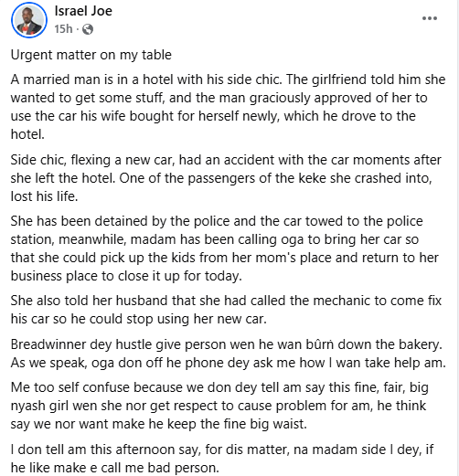
Task: Click the "Urgent matter on my table" line
Action: [91, 55]
